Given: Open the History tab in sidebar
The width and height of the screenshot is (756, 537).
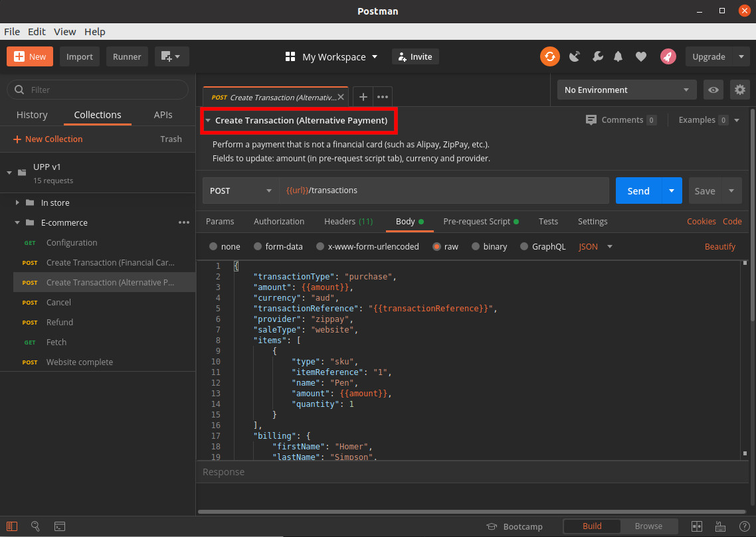Looking at the screenshot, I should coord(32,115).
